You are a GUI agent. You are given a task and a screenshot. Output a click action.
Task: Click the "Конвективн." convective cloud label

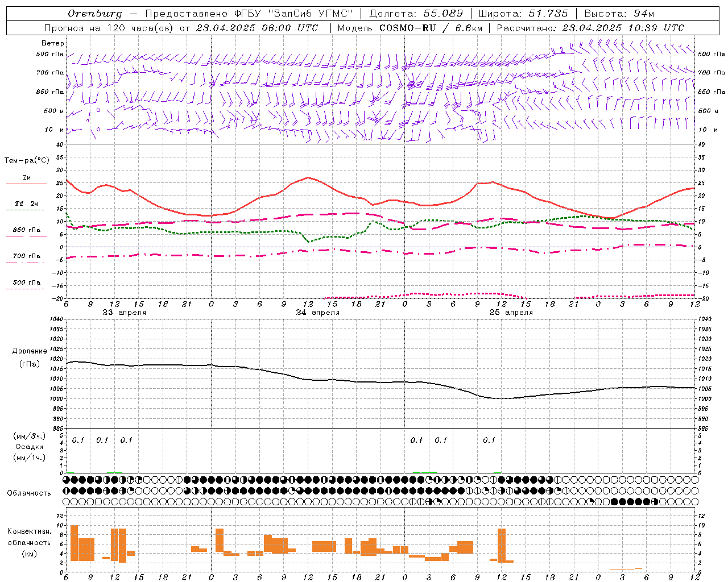pyautogui.click(x=30, y=531)
